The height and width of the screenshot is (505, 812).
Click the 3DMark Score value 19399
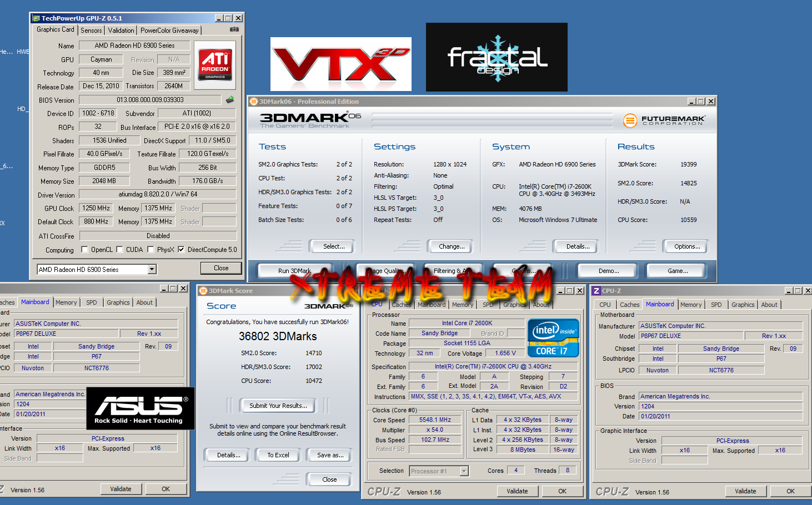tap(688, 164)
